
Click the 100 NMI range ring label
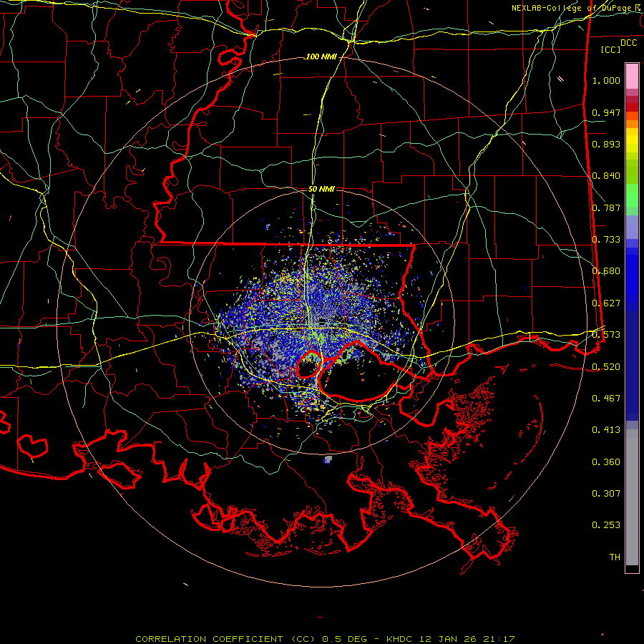coord(321,57)
